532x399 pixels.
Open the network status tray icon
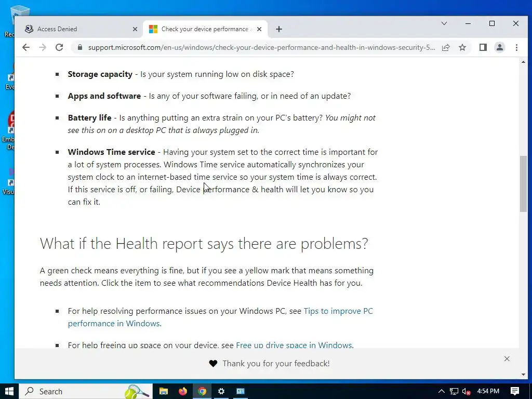(x=454, y=391)
